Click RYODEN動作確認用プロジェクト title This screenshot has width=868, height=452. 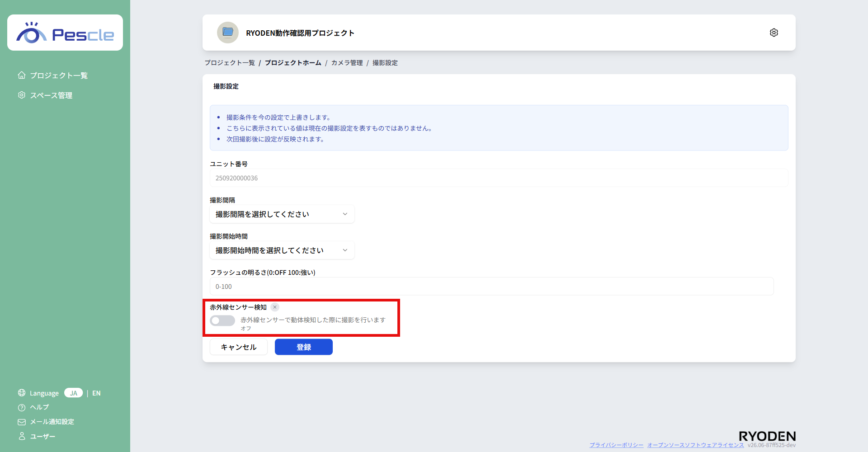click(x=300, y=33)
